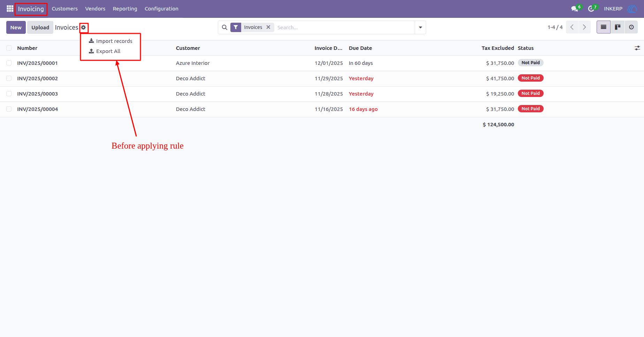This screenshot has width=644, height=337.
Task: Click the Upload button
Action: pyautogui.click(x=40, y=27)
